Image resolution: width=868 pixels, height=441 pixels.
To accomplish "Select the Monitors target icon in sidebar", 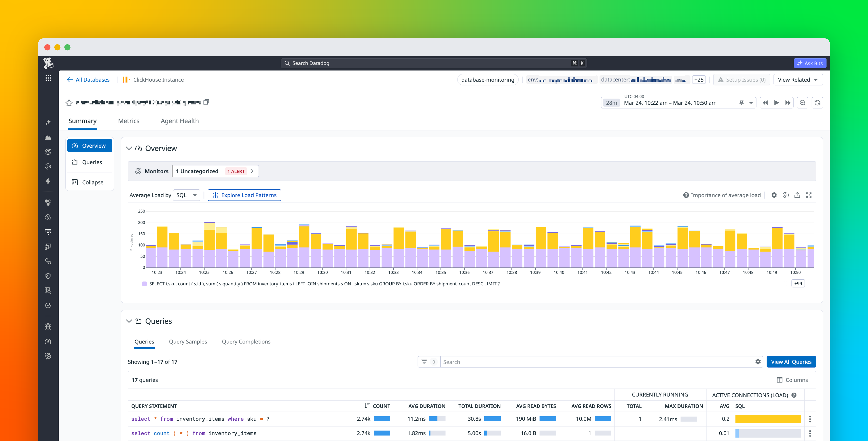I will [48, 151].
